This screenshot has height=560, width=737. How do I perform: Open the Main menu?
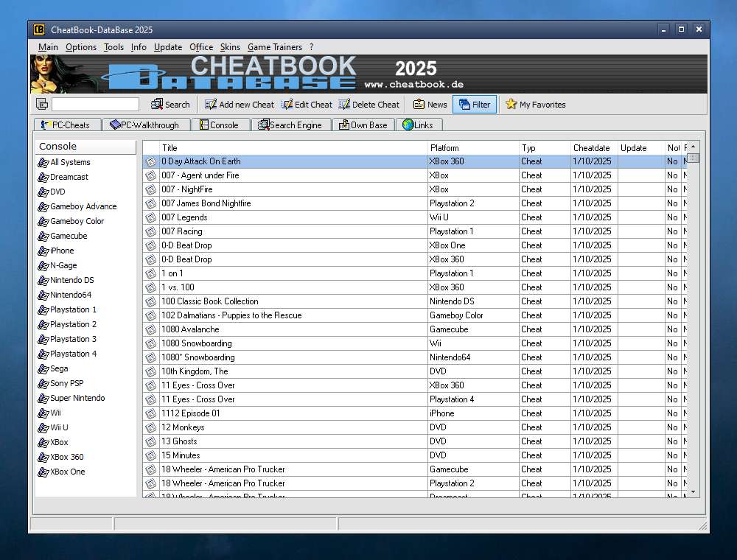point(48,47)
